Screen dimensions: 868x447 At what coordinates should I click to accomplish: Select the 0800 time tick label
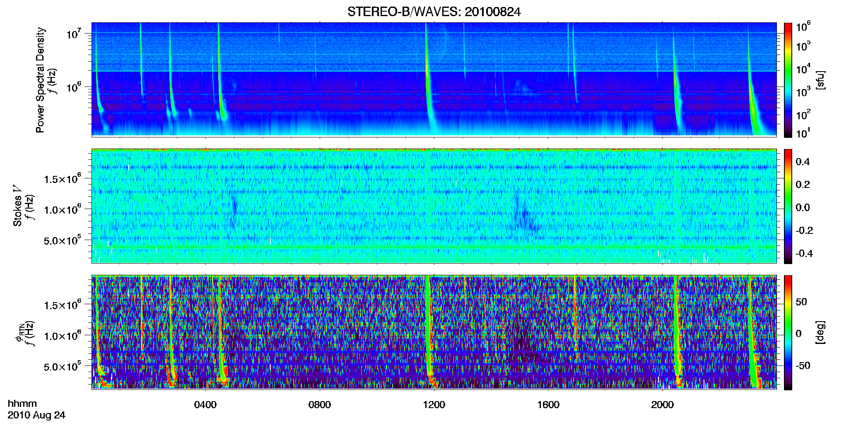point(320,405)
